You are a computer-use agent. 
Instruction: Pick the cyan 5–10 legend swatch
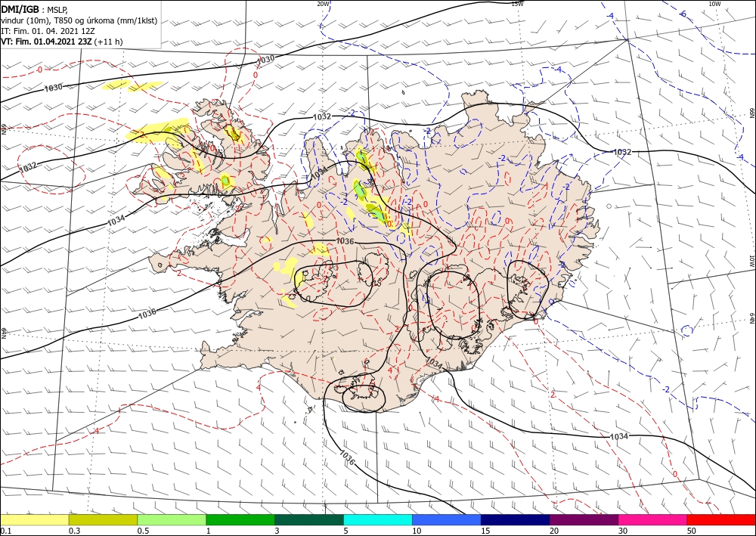click(x=378, y=519)
